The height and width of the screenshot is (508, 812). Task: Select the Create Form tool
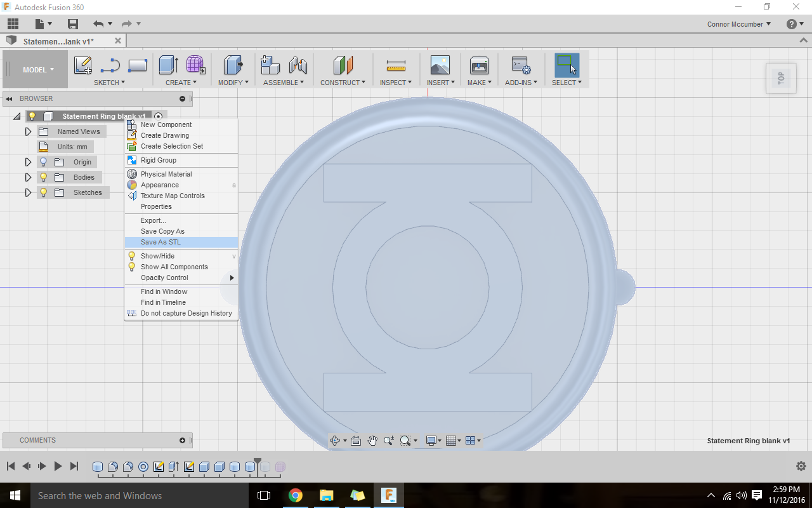195,65
